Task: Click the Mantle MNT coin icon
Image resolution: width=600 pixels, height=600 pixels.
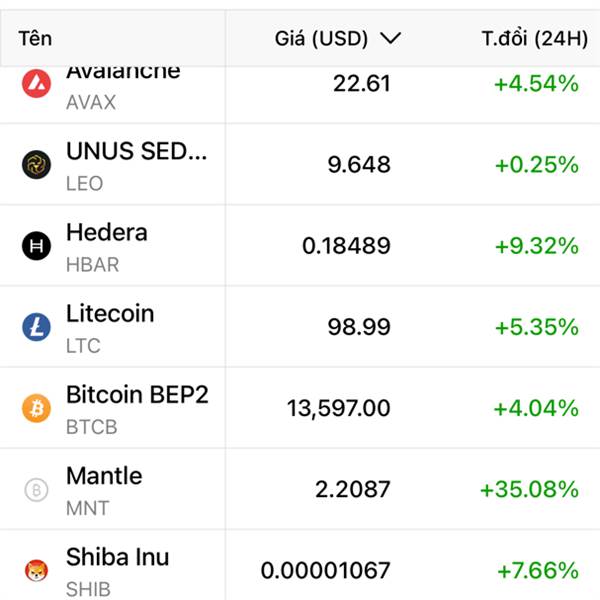Action: [x=36, y=490]
